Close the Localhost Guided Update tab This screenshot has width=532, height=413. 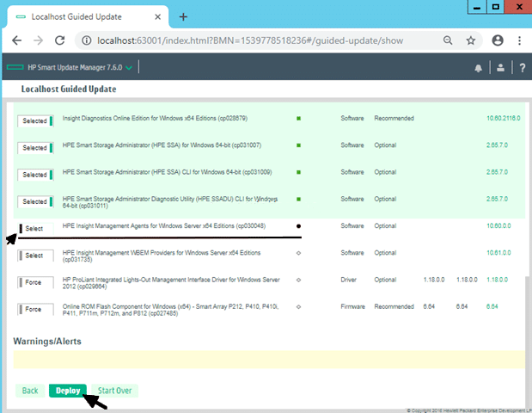click(158, 17)
